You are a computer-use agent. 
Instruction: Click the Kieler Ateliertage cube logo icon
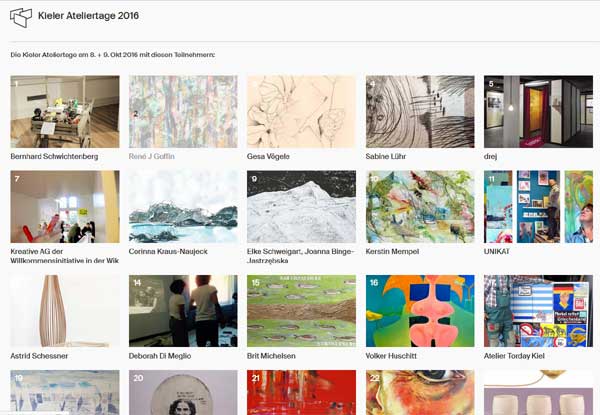pyautogui.click(x=21, y=17)
